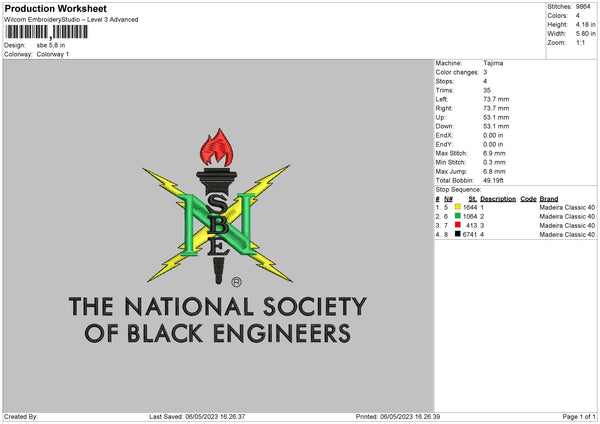Click the design name 'sbe 5,8 in'

pos(51,45)
